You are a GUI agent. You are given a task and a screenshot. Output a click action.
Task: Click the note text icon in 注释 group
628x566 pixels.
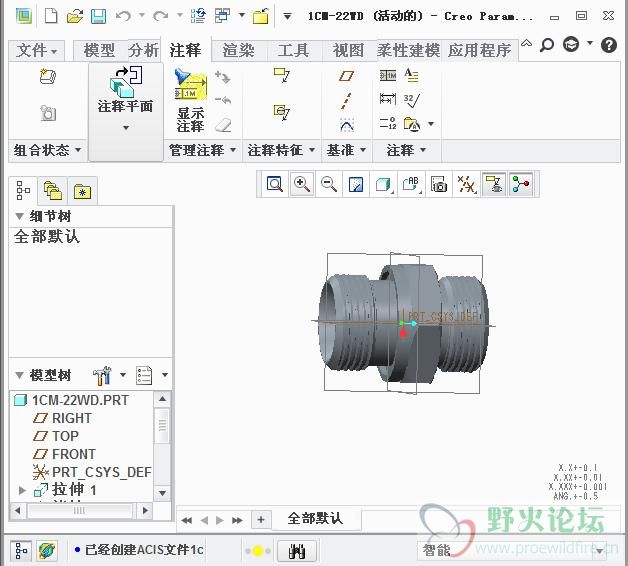tap(411, 75)
